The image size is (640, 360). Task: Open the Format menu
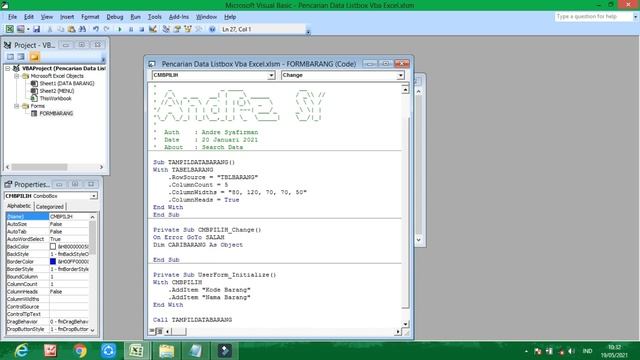(90, 17)
